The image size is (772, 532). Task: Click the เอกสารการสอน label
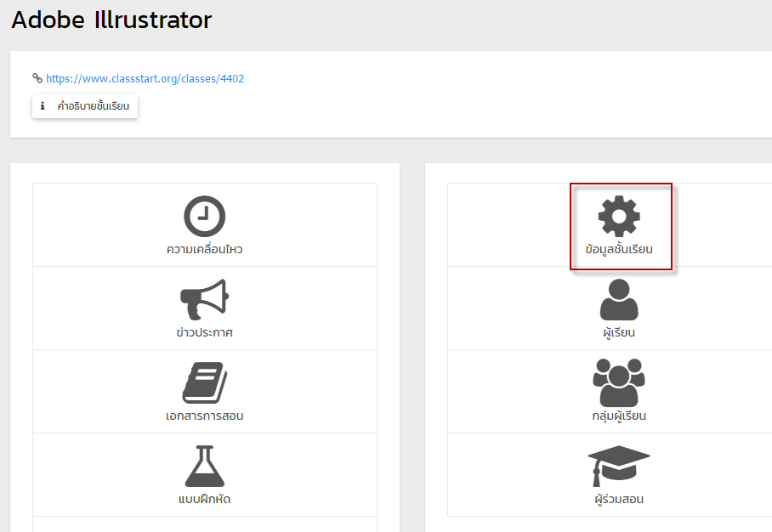(x=204, y=416)
